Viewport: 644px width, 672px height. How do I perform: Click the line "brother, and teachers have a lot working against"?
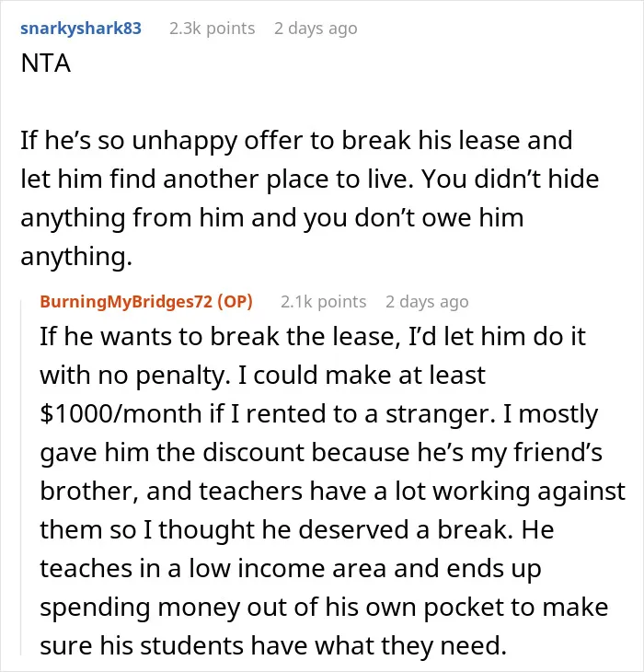click(333, 492)
